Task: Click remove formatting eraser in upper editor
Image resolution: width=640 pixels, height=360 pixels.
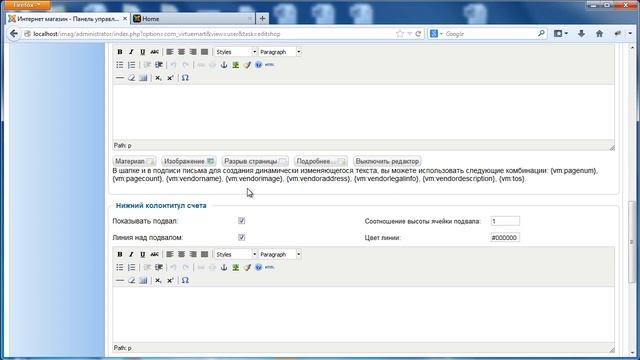Action: point(131,78)
